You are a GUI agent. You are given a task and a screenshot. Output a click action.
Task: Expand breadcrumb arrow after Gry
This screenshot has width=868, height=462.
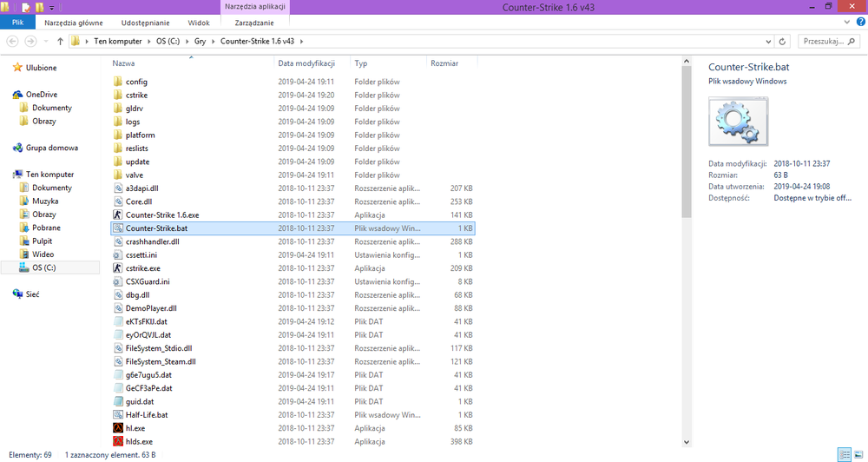point(213,42)
